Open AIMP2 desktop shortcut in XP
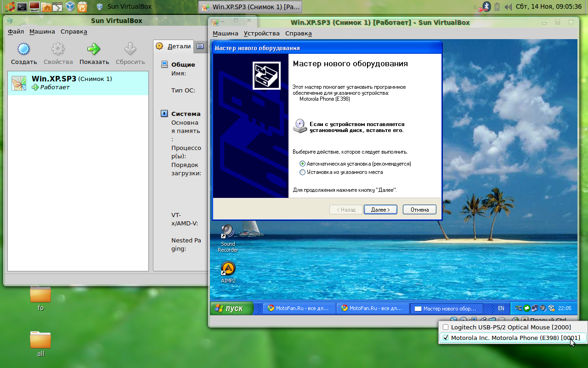 [228, 272]
